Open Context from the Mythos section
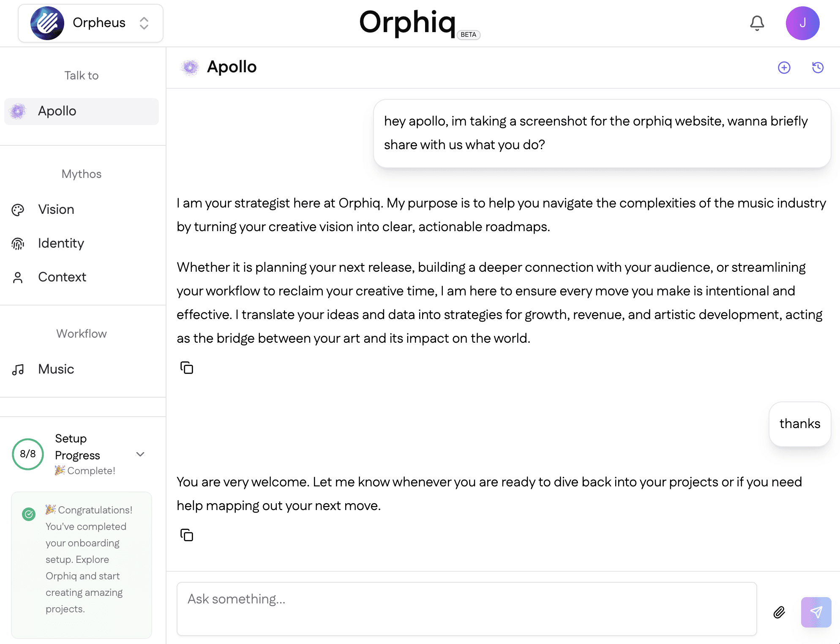This screenshot has width=840, height=644. click(62, 277)
